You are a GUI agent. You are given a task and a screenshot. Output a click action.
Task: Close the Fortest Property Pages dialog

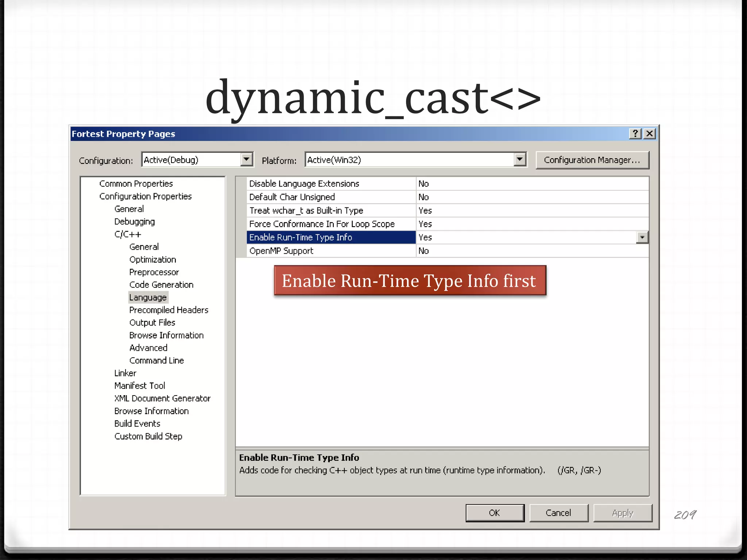pyautogui.click(x=650, y=134)
